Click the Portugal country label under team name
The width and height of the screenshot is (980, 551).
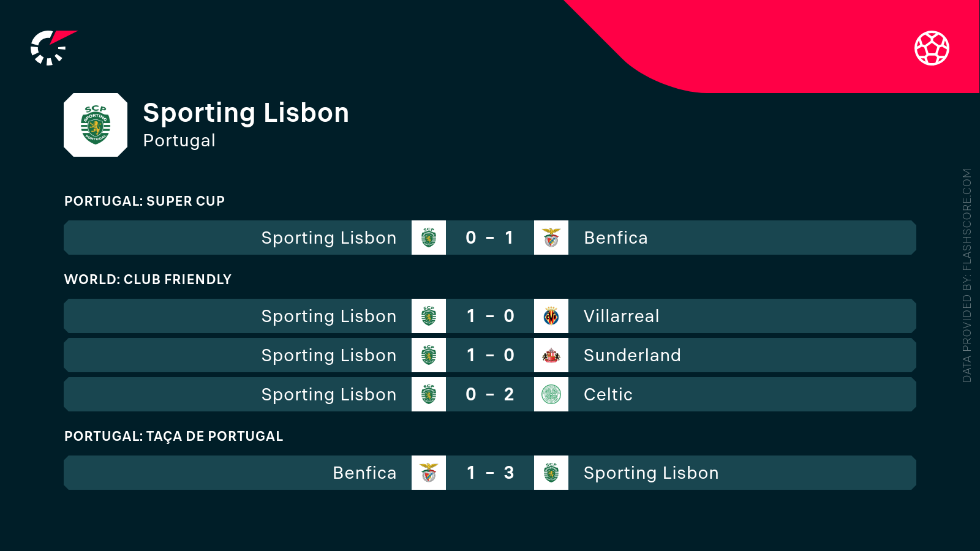point(179,141)
